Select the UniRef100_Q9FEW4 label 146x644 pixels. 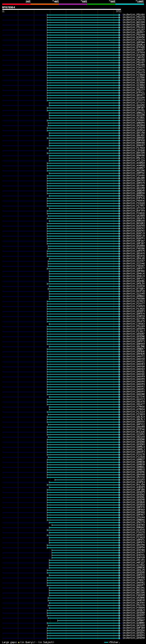134,42
